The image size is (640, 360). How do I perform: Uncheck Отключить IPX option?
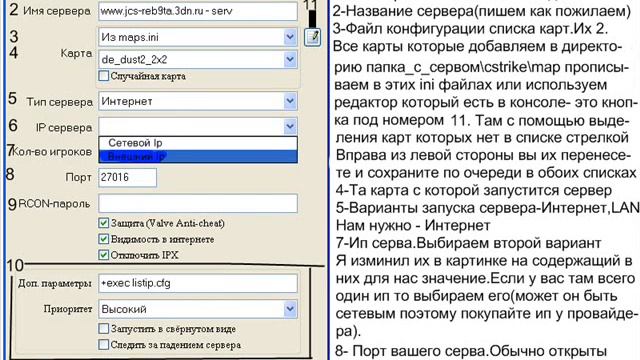[104, 255]
